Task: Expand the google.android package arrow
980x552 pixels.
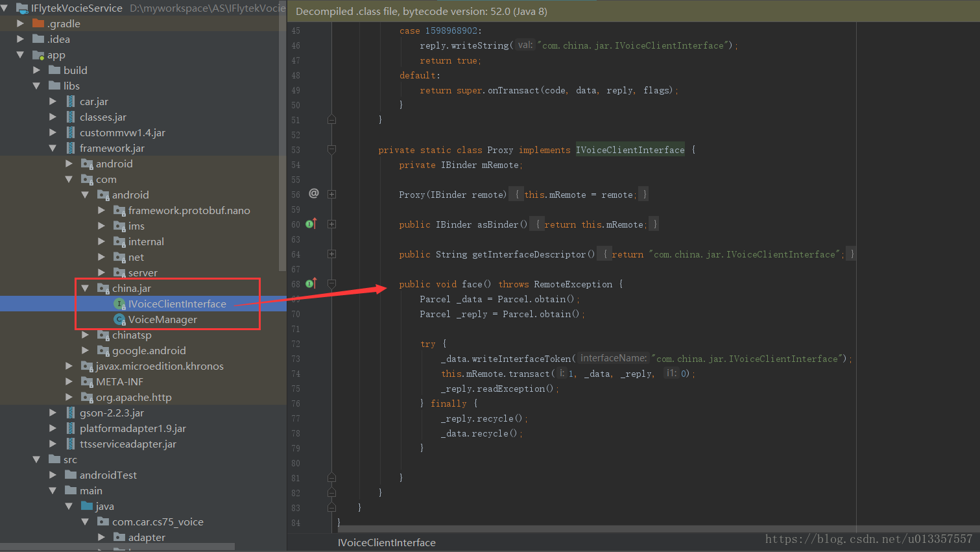Action: click(x=85, y=350)
